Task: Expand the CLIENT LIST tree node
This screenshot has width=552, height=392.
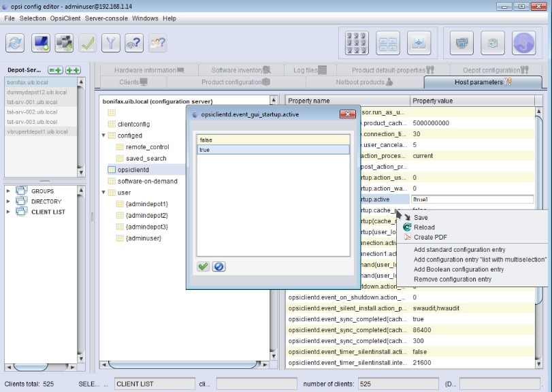Action: coord(8,212)
